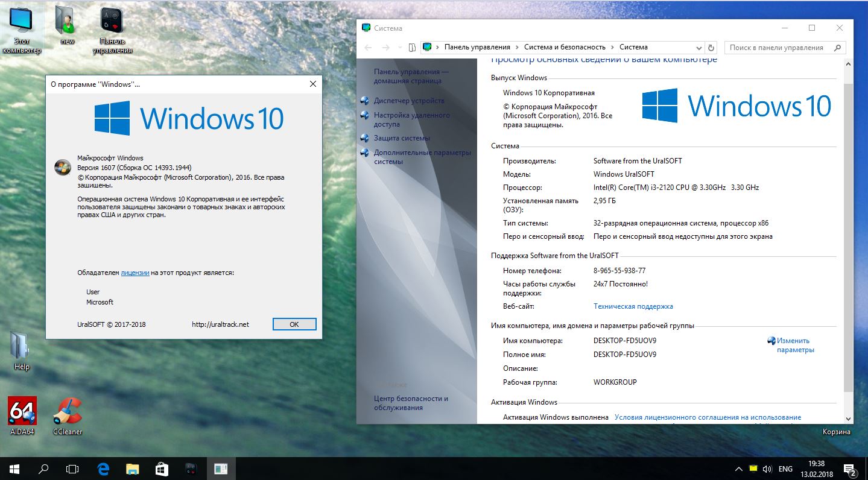This screenshot has height=480, width=868.
Task: Click the WORKGROUP workgroup value
Action: pos(615,382)
